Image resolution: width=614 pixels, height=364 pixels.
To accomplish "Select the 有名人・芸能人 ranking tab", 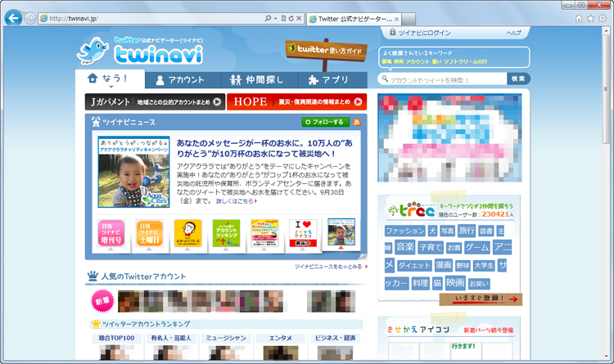I will [171, 338].
